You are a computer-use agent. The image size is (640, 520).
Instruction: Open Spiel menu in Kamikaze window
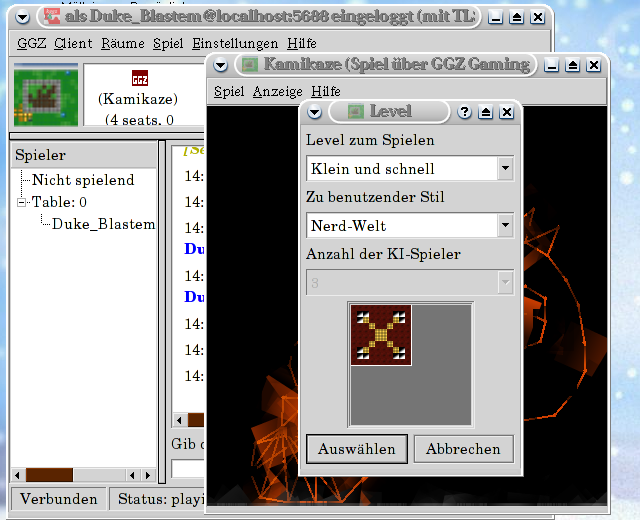coord(229,91)
